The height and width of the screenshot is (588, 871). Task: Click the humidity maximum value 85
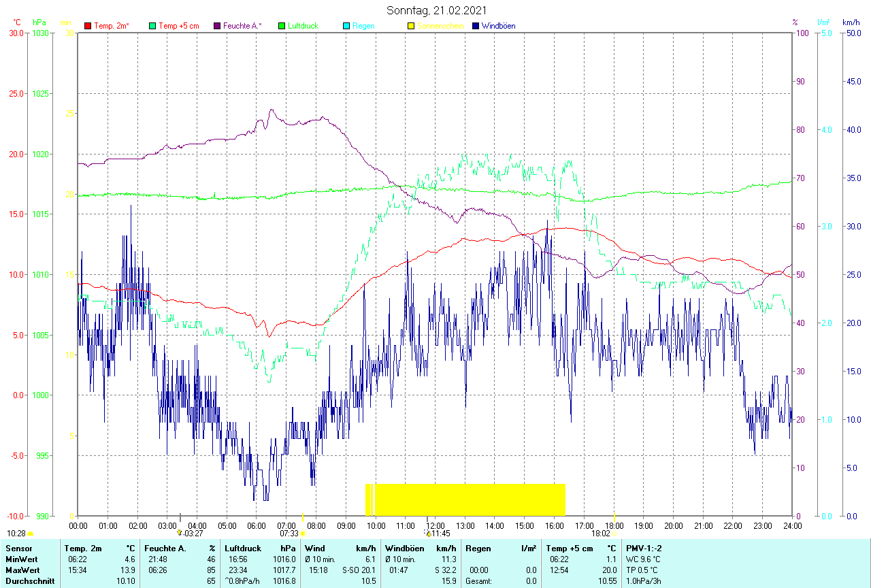212,570
